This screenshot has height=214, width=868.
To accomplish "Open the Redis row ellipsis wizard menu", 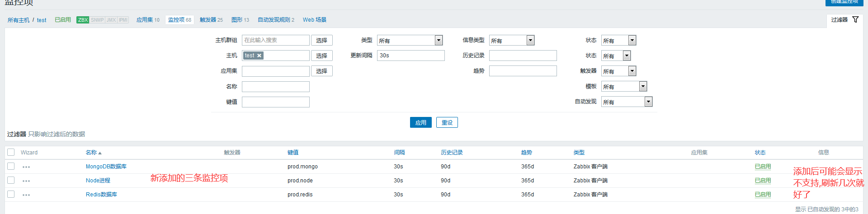I will 26,195.
